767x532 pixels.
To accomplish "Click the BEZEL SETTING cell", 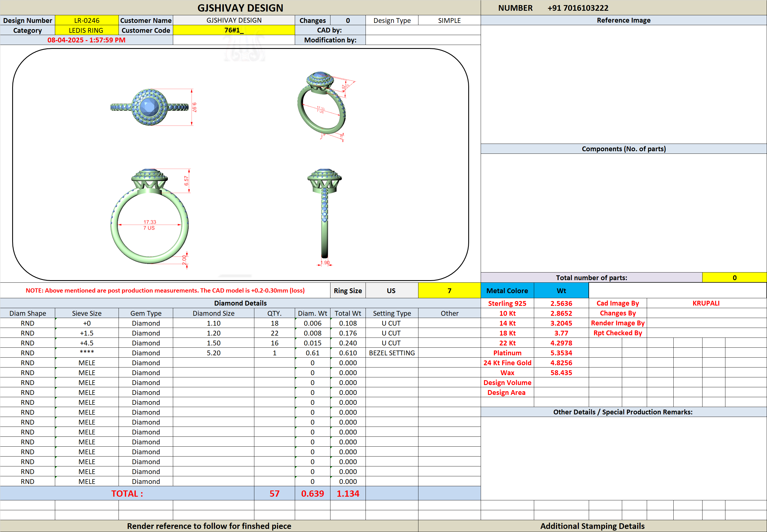I will (392, 353).
